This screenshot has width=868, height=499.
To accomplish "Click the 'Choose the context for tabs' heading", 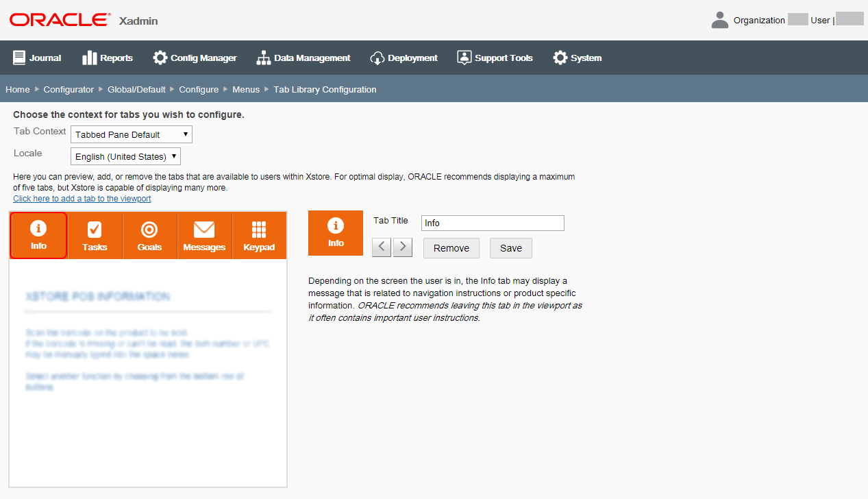I will [x=129, y=114].
